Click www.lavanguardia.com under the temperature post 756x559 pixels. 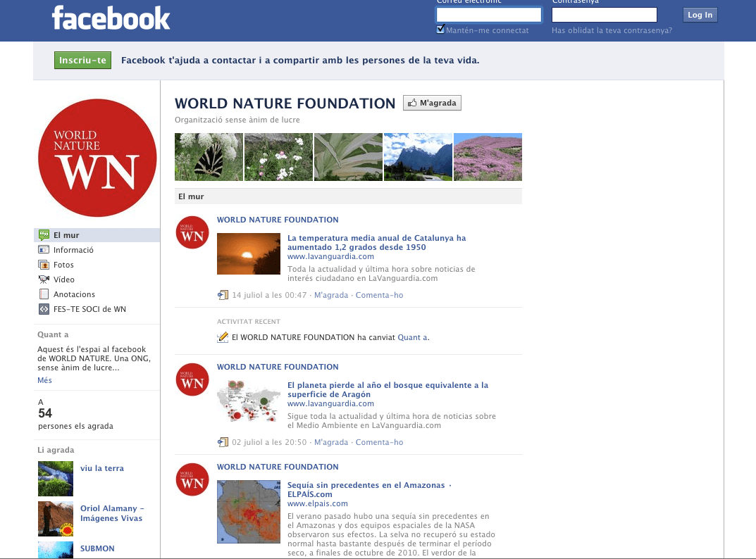[330, 256]
